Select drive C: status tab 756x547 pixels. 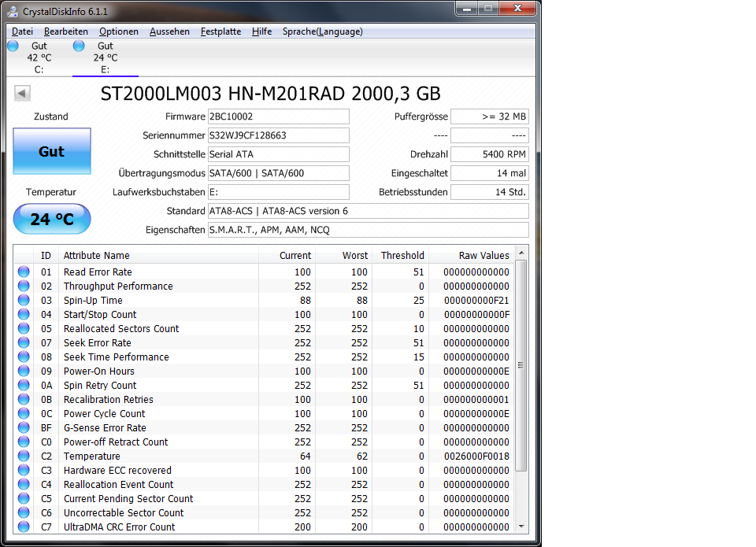pyautogui.click(x=39, y=57)
